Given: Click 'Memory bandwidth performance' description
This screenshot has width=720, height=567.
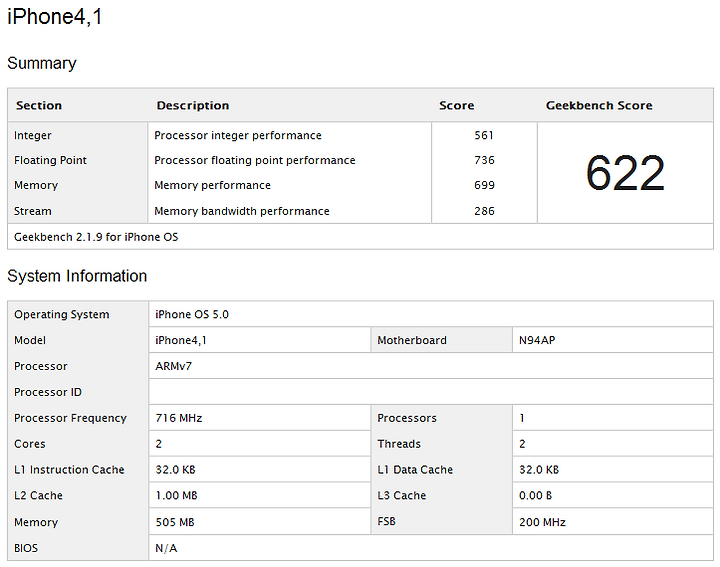Looking at the screenshot, I should [242, 211].
